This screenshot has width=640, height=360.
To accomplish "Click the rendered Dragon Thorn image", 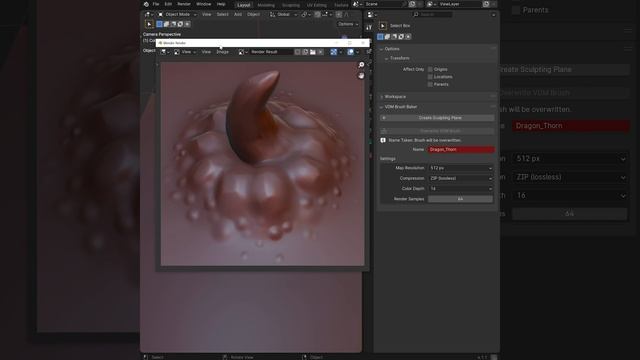I will (262, 164).
